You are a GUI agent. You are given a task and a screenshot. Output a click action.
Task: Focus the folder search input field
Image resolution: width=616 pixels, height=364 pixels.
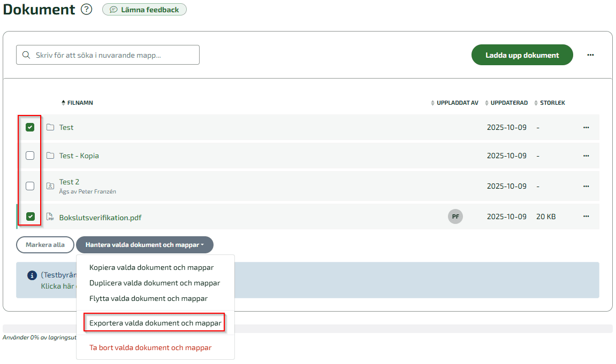click(112, 55)
